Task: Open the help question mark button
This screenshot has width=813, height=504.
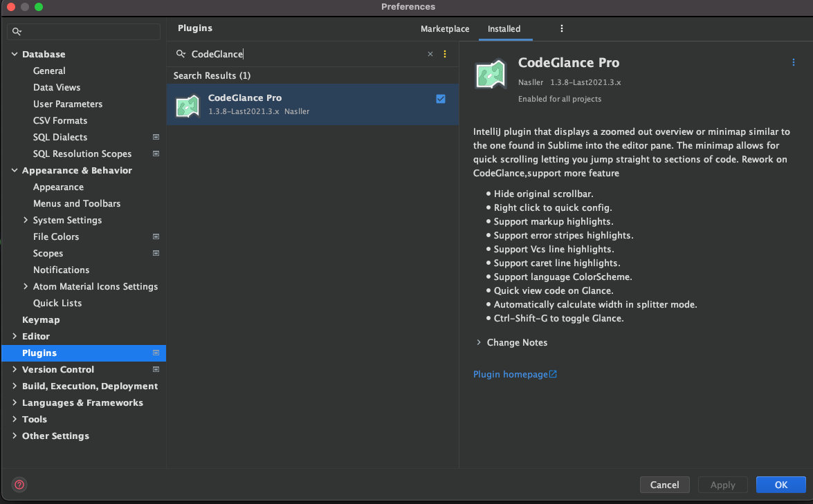Action: pyautogui.click(x=19, y=485)
